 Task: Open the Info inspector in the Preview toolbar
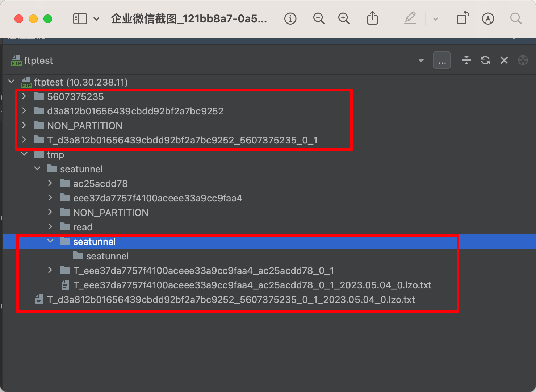pos(290,18)
